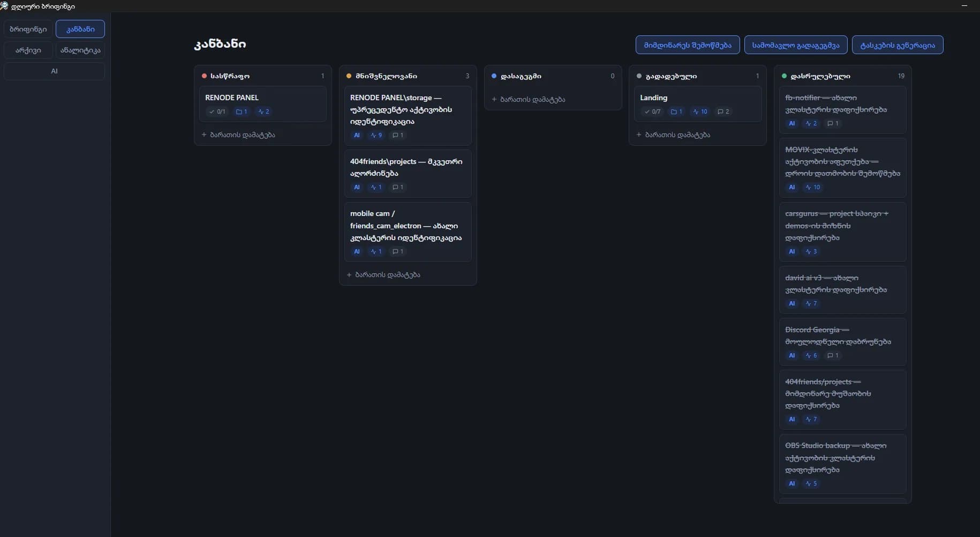Click comment badge on fb-notifier card
Image resolution: width=980 pixels, height=537 pixels.
tap(833, 123)
